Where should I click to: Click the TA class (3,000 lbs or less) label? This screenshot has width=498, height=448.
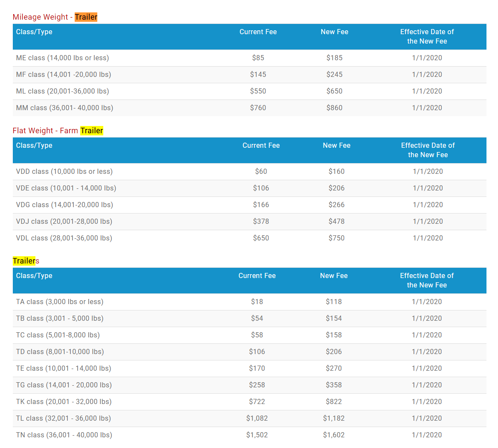click(60, 302)
